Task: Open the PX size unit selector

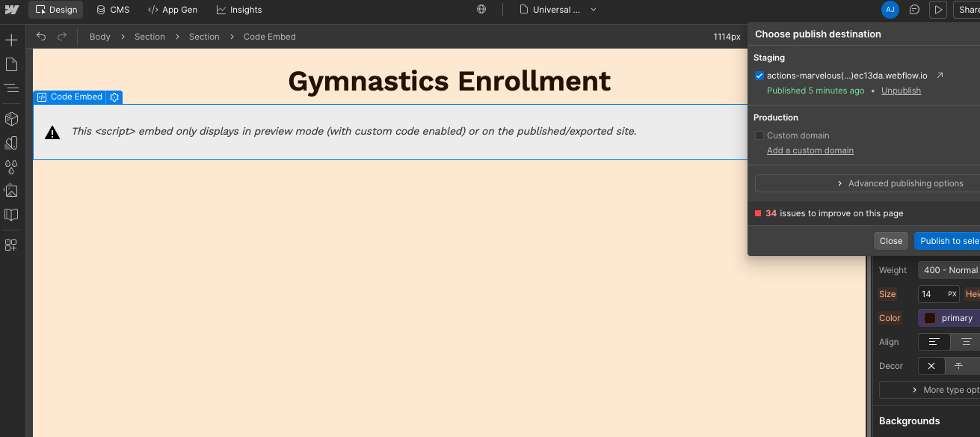Action: coord(952,294)
